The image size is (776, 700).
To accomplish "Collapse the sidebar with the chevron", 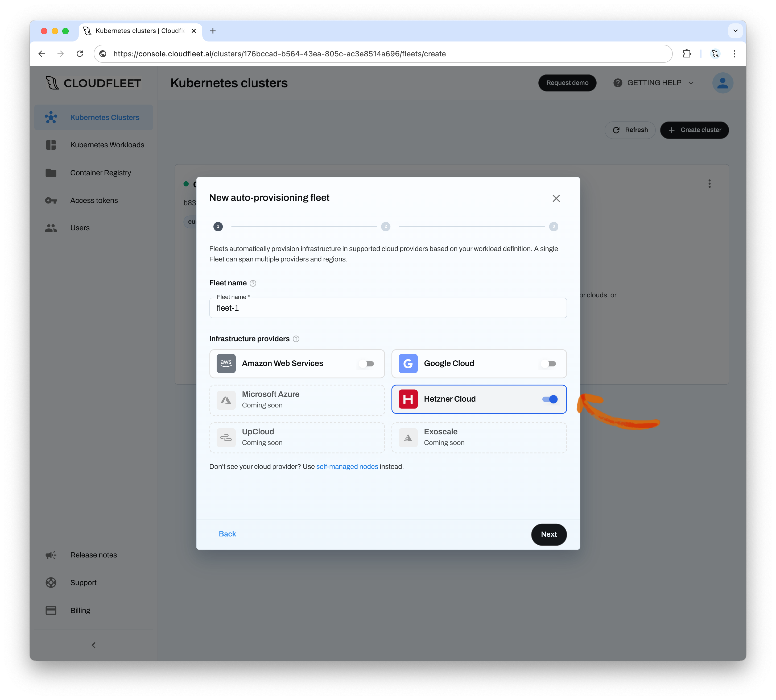I will (x=93, y=645).
